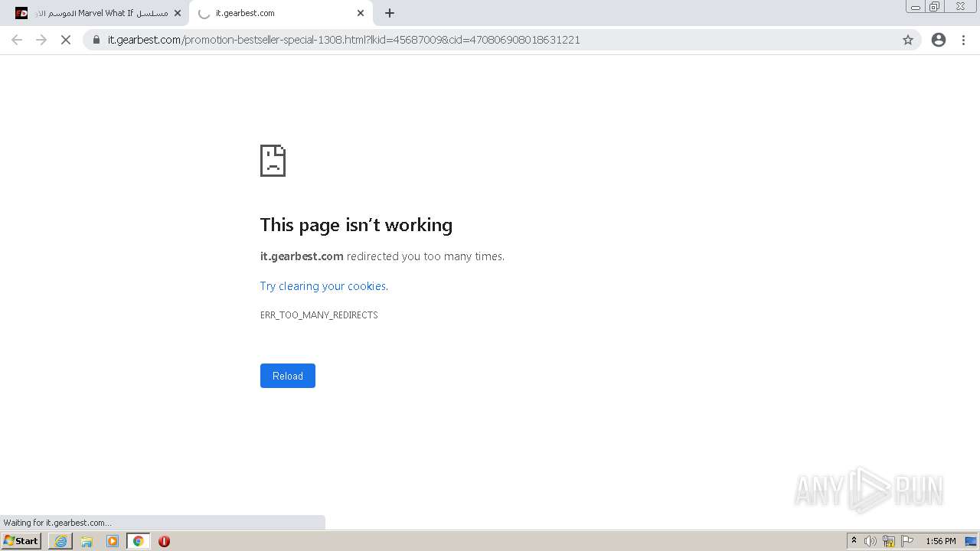Close the Marvel What If tab

178,13
